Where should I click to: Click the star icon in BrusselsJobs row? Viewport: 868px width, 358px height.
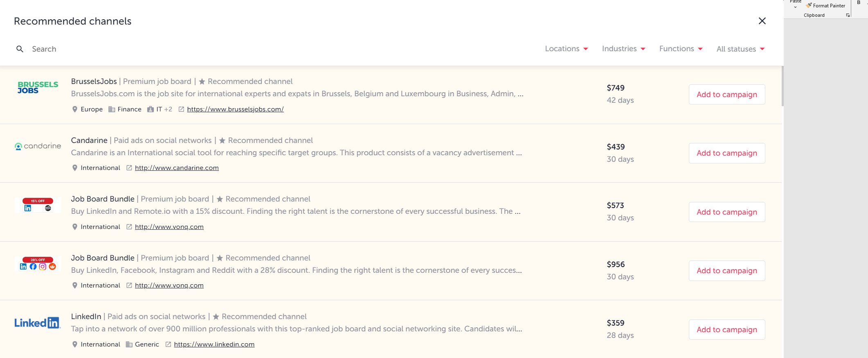click(x=202, y=82)
